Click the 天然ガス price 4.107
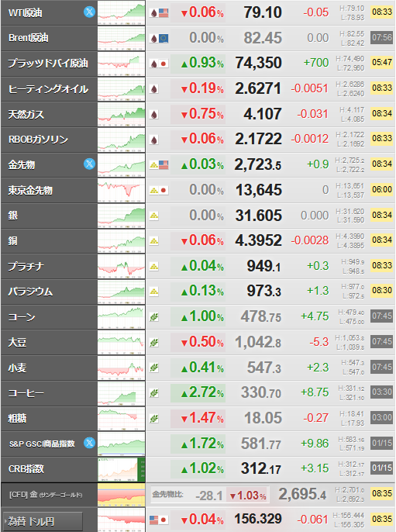Viewport: 396px width, 532px height. point(263,114)
